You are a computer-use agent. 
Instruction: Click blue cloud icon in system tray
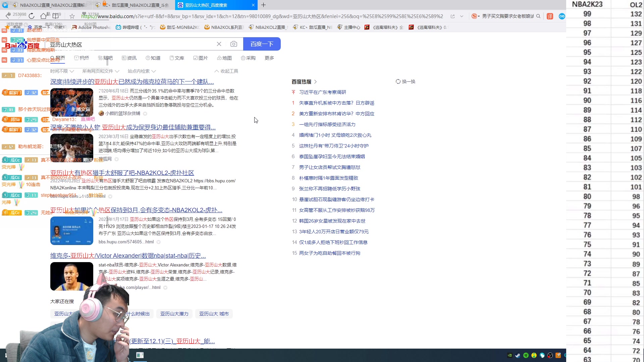pos(542,355)
